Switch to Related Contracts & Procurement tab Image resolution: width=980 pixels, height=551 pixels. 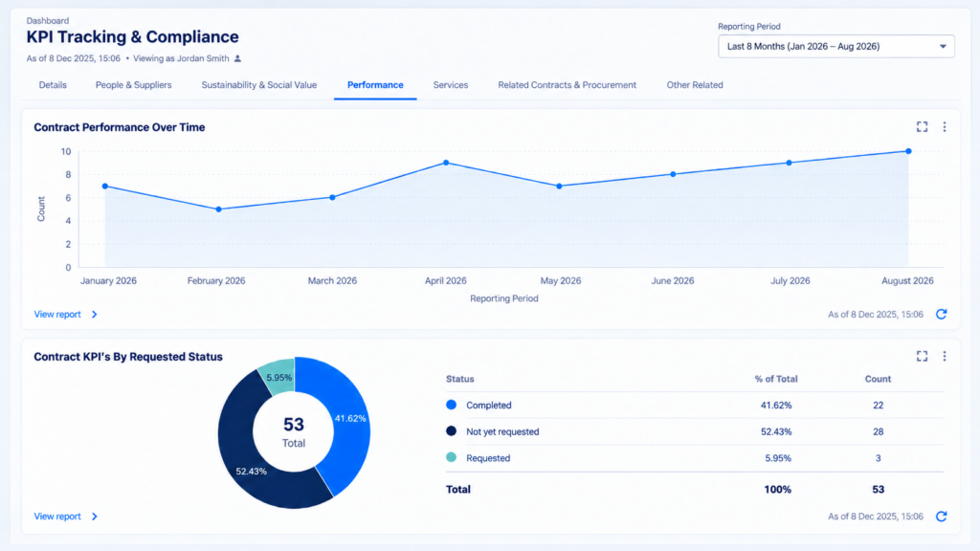[x=567, y=85]
